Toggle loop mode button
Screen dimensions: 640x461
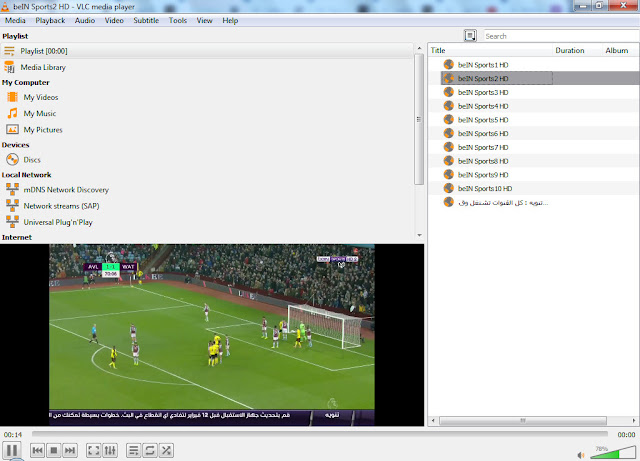[150, 450]
